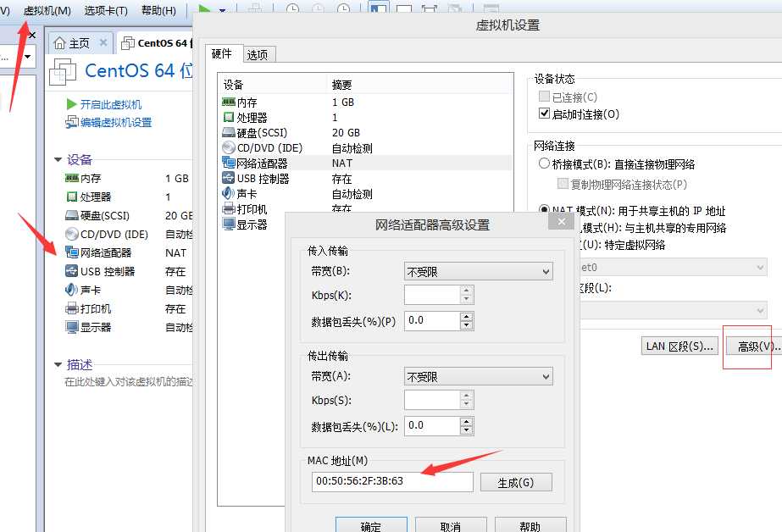Select 处理器 icon in settings dialog hardware list
This screenshot has height=532, width=782.
point(229,117)
